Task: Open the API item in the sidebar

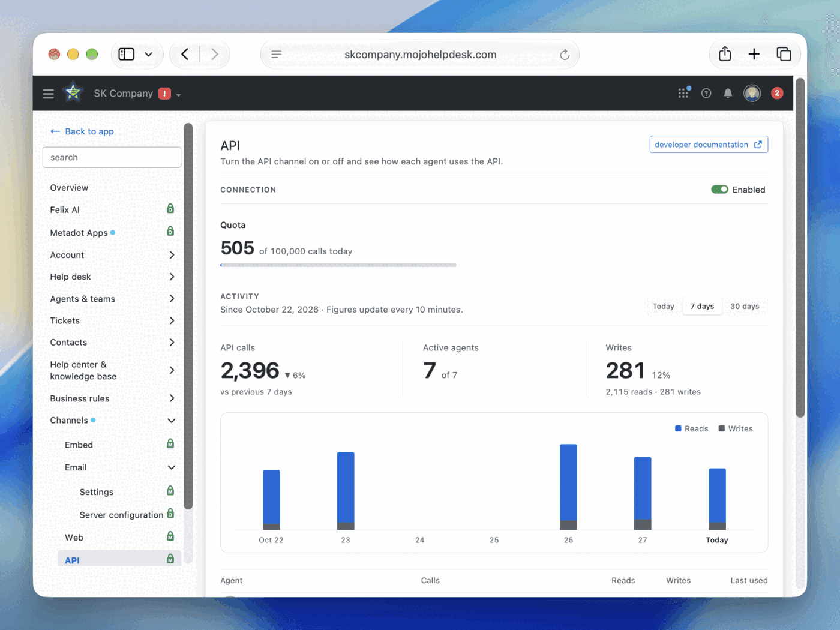Action: coord(119,559)
